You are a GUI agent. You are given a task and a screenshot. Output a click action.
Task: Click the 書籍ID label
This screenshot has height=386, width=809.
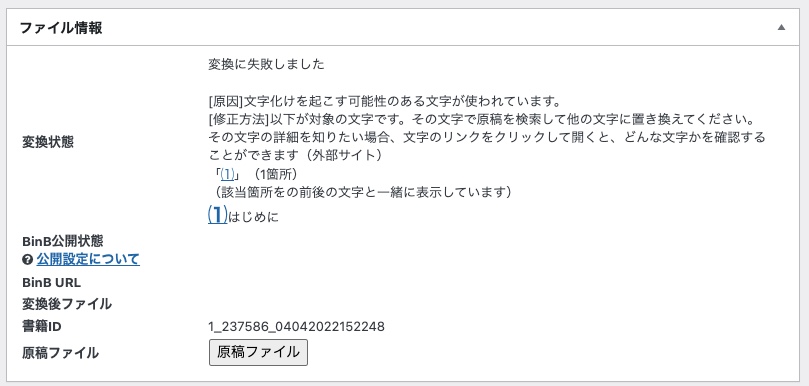coord(42,327)
